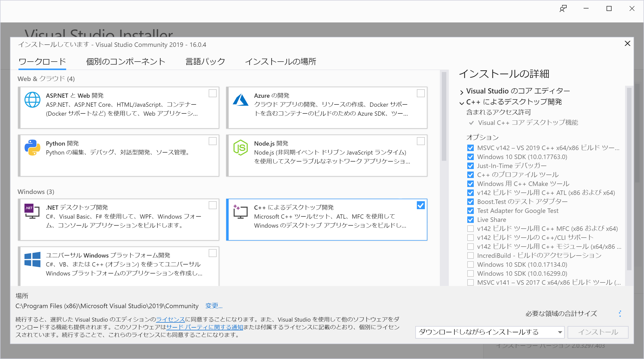The image size is (644, 359).
Task: Switch to インストールの場所 tab
Action: click(x=281, y=62)
